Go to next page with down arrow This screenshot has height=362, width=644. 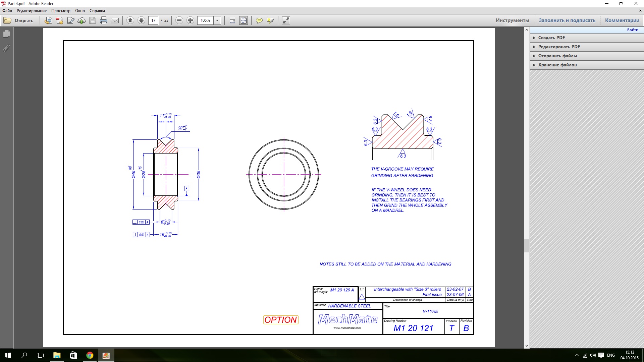click(142, 20)
